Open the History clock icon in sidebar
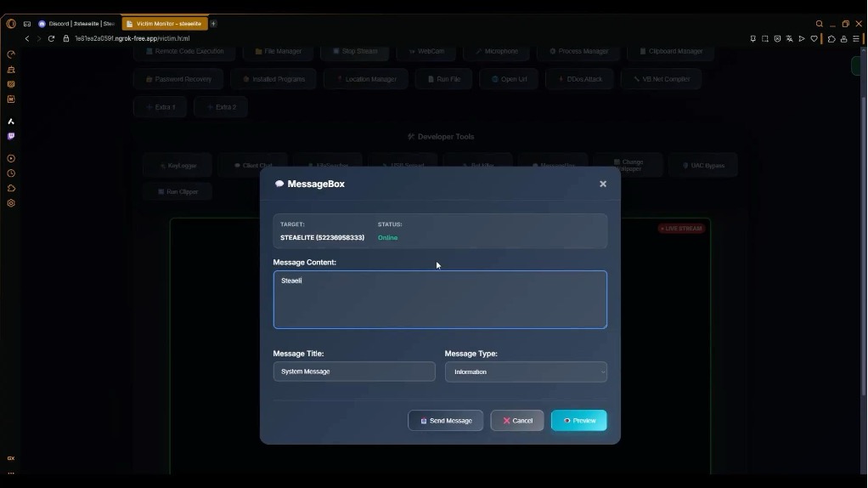Screen dimensions: 868x488 tap(11, 173)
